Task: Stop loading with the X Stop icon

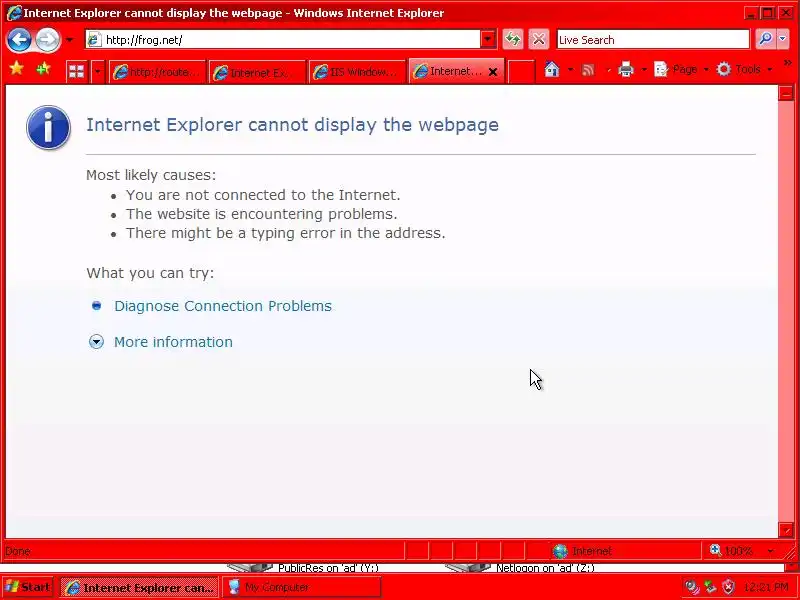Action: pos(539,39)
